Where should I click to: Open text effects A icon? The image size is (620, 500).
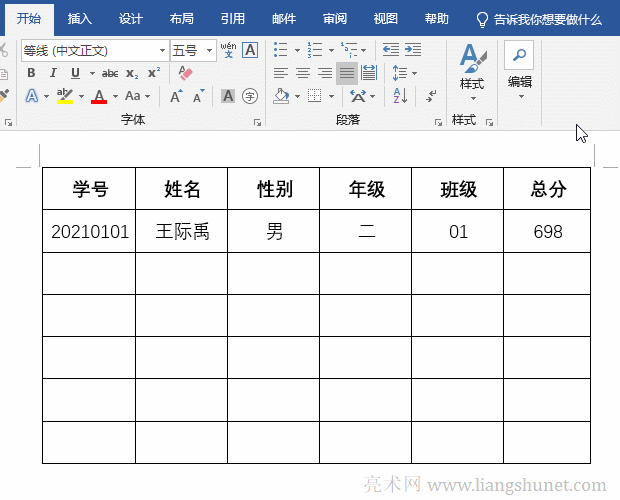[x=32, y=96]
